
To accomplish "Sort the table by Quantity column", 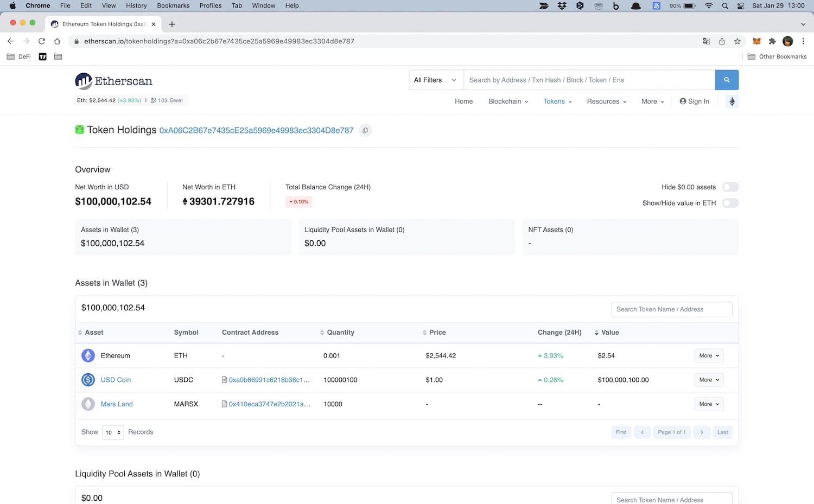I will point(337,333).
